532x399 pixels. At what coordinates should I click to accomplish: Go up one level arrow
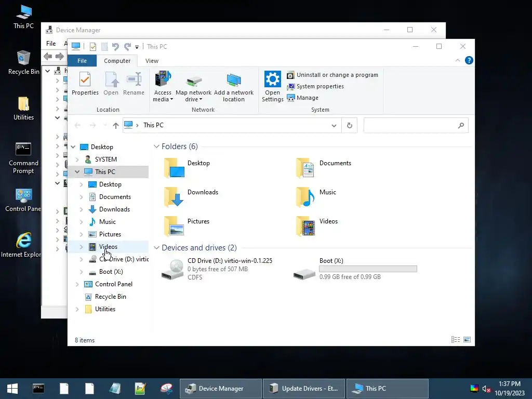pos(116,126)
